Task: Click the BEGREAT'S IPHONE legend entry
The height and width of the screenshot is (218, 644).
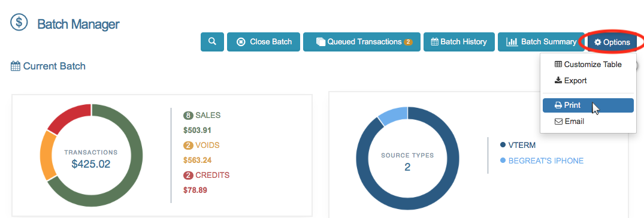Action: click(x=542, y=161)
